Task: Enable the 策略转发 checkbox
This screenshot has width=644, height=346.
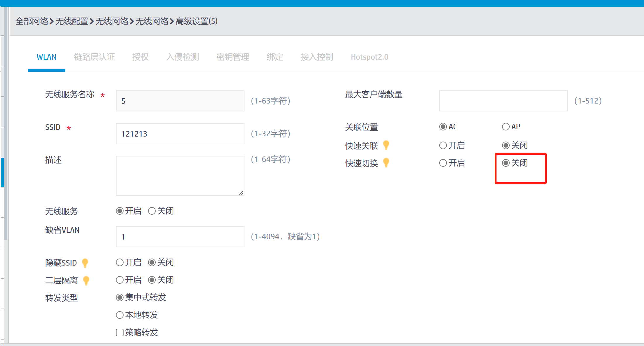Action: 120,333
